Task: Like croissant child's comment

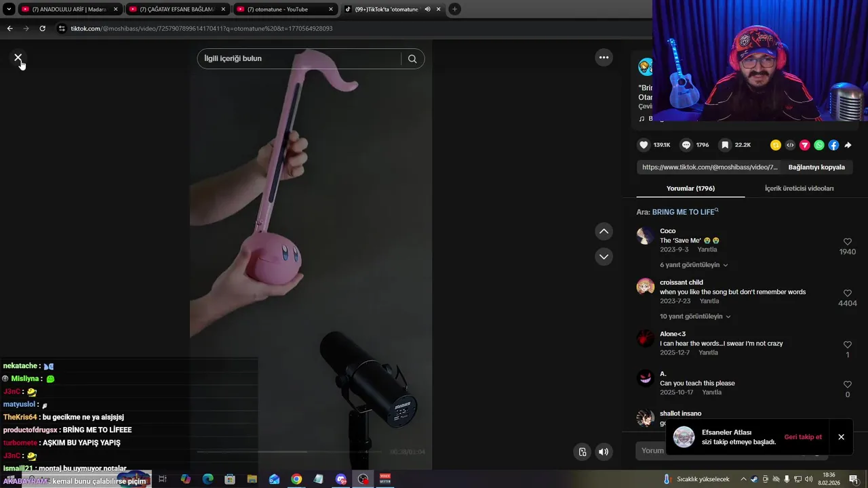Action: pyautogui.click(x=847, y=293)
